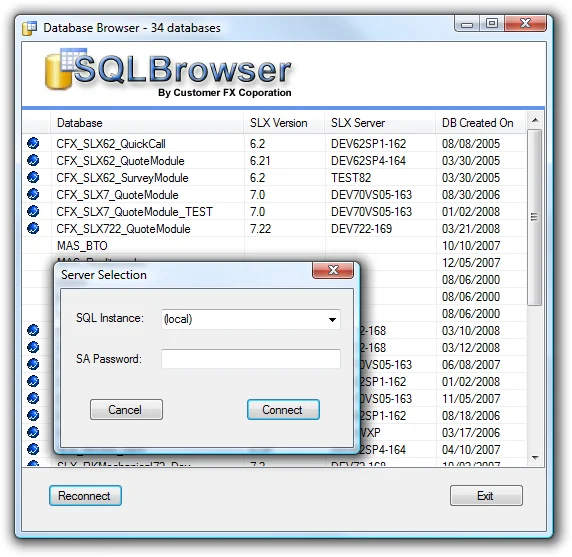Sort by the DB Created On column header
The image size is (572, 557).
click(480, 123)
